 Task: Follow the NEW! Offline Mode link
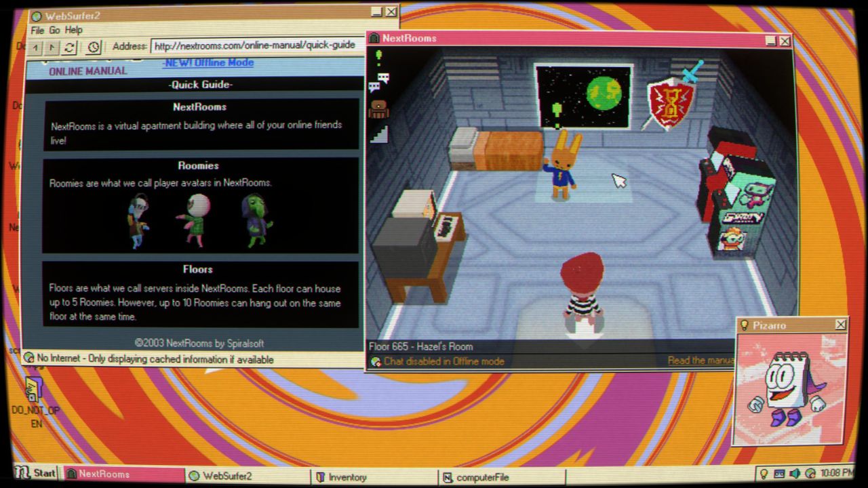[x=208, y=62]
